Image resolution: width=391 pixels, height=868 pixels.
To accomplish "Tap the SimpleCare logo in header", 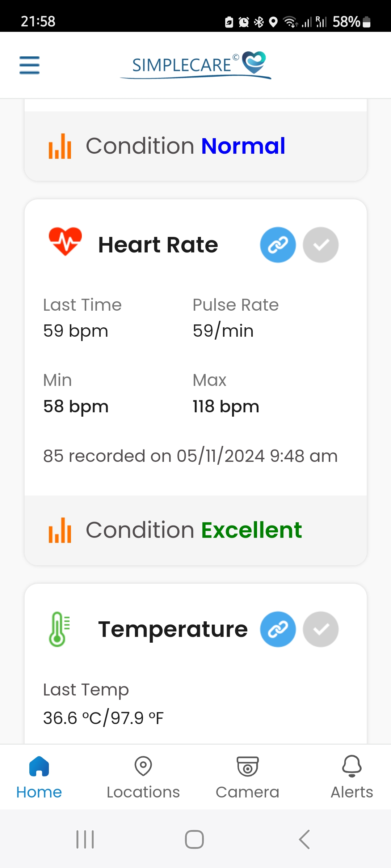I will (x=196, y=65).
